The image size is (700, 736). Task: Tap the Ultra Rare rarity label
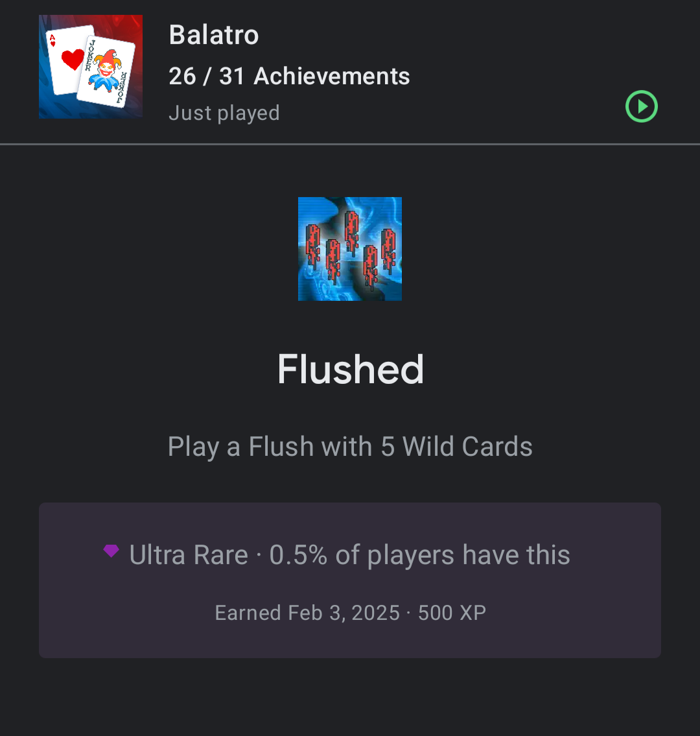click(189, 555)
